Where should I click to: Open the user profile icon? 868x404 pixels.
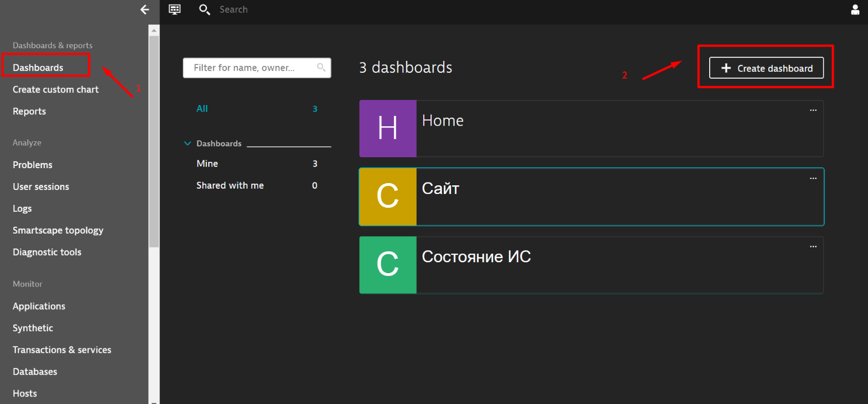coord(855,10)
